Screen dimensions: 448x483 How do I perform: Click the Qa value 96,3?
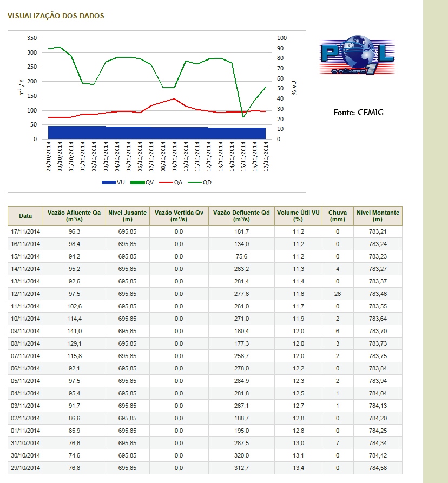point(74,231)
